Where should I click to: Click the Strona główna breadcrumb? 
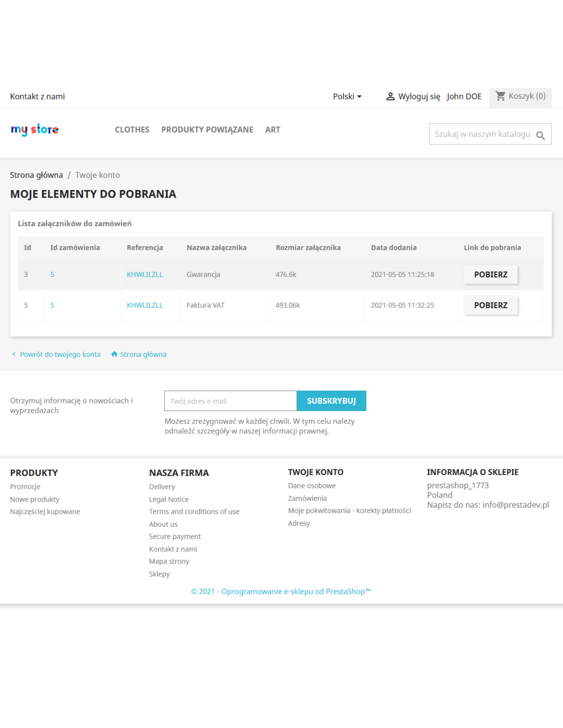tap(36, 175)
